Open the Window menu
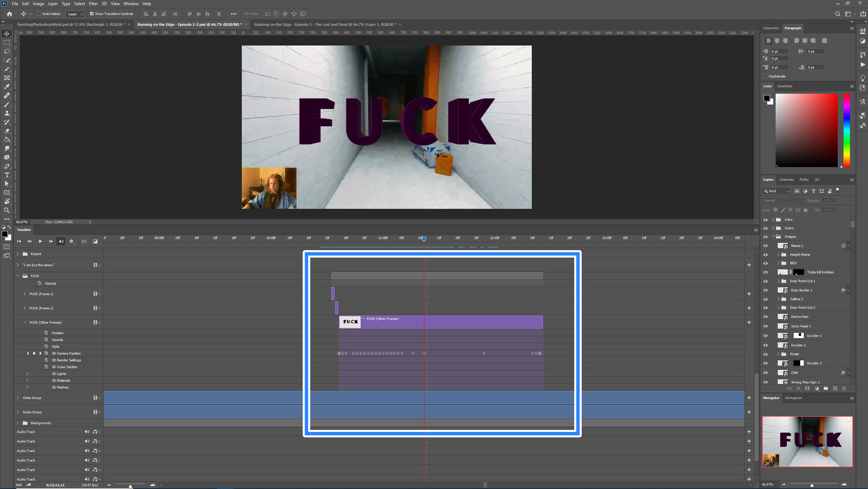 coord(131,4)
